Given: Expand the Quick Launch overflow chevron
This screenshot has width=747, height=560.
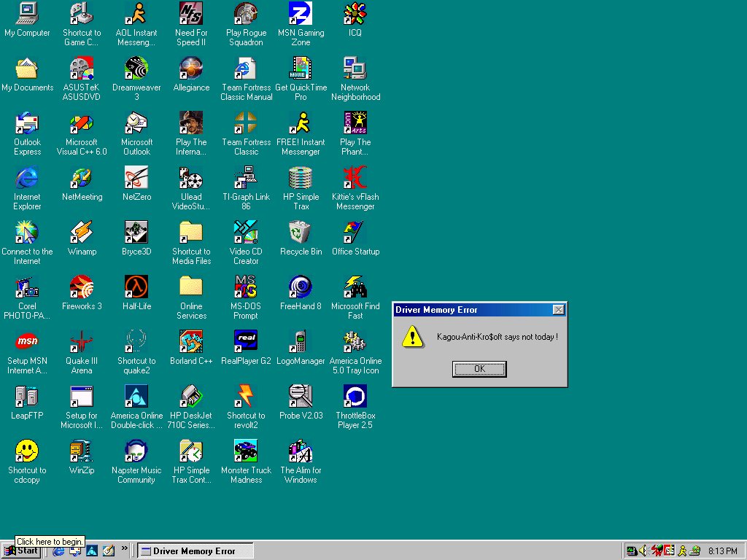Looking at the screenshot, I should coord(124,548).
